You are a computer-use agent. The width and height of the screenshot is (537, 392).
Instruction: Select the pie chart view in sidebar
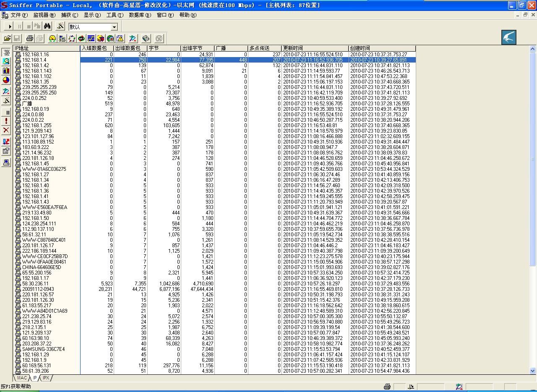coord(6,80)
